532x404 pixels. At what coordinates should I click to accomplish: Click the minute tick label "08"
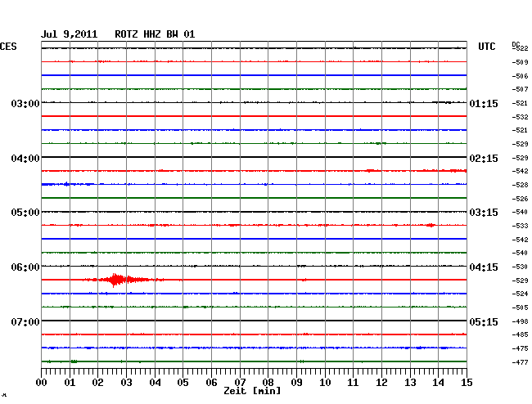tap(268, 383)
